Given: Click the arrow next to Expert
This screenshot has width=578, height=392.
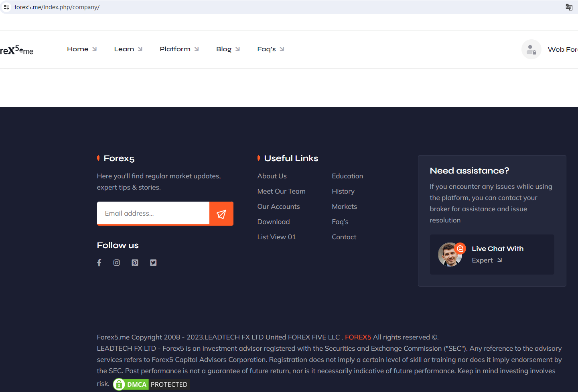Looking at the screenshot, I should pyautogui.click(x=500, y=260).
